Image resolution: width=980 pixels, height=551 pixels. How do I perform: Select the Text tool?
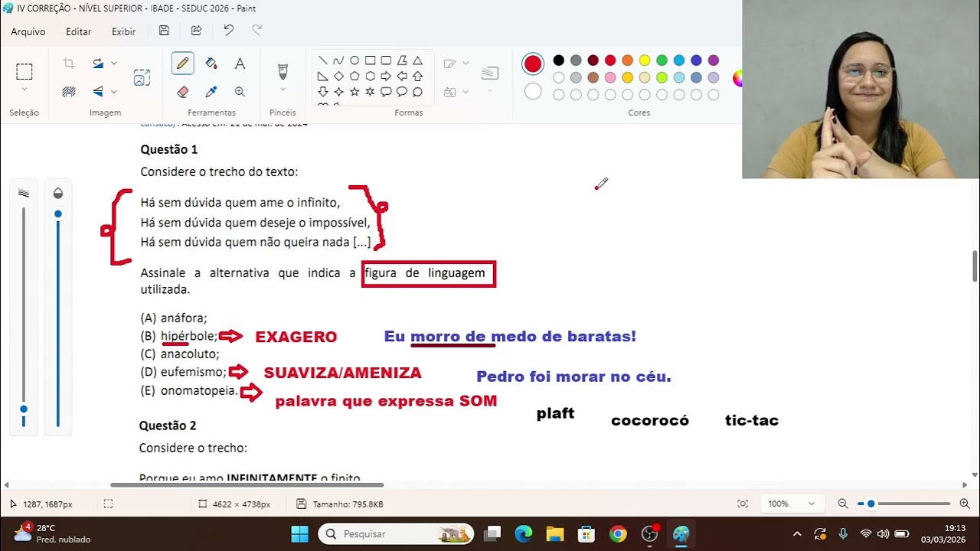(240, 64)
